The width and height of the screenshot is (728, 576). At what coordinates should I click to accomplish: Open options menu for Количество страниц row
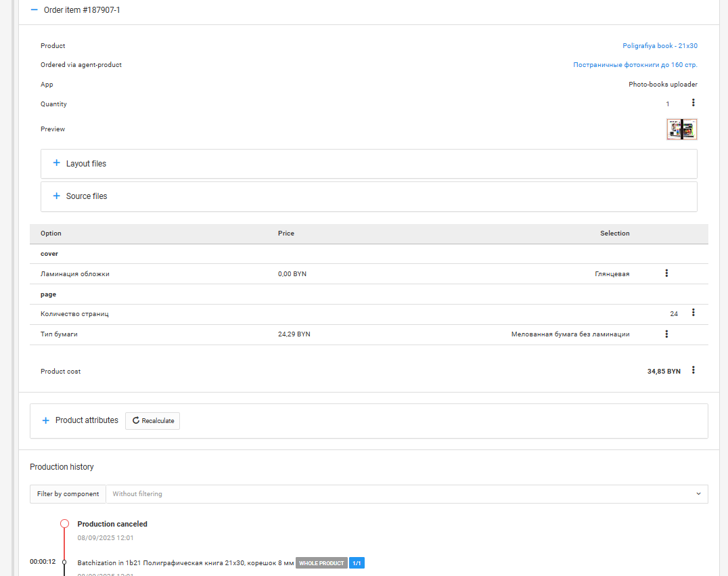point(693,313)
